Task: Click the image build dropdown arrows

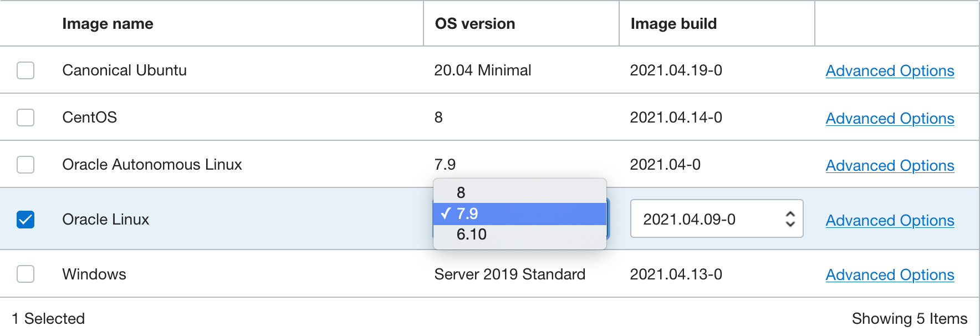Action: [x=790, y=219]
